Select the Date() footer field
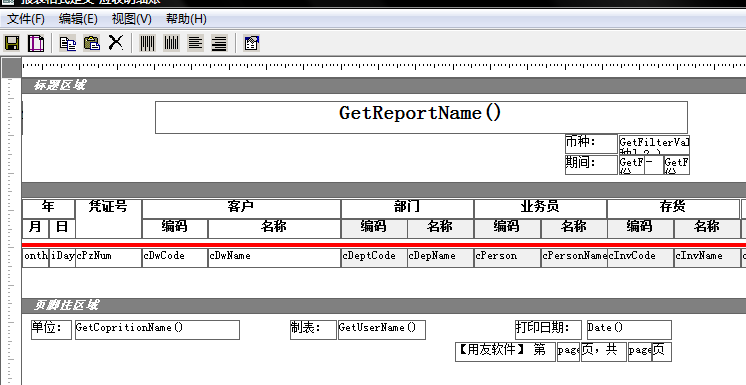746x385 pixels. pyautogui.click(x=629, y=329)
